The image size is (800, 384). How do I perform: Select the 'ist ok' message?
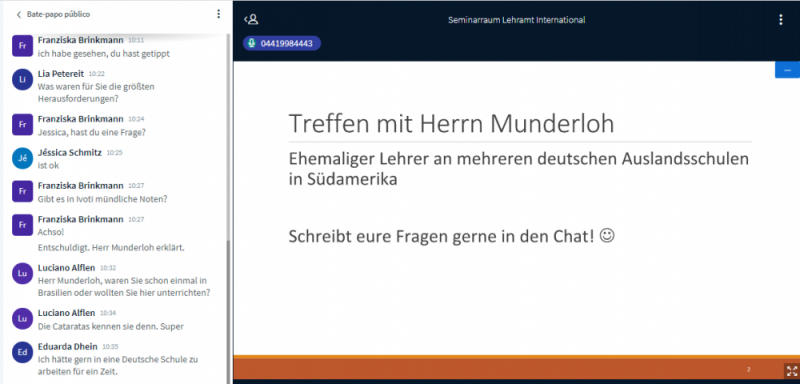click(x=48, y=165)
